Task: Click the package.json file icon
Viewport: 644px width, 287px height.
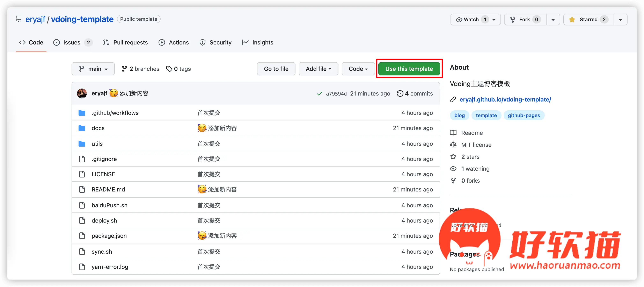Action: point(82,236)
